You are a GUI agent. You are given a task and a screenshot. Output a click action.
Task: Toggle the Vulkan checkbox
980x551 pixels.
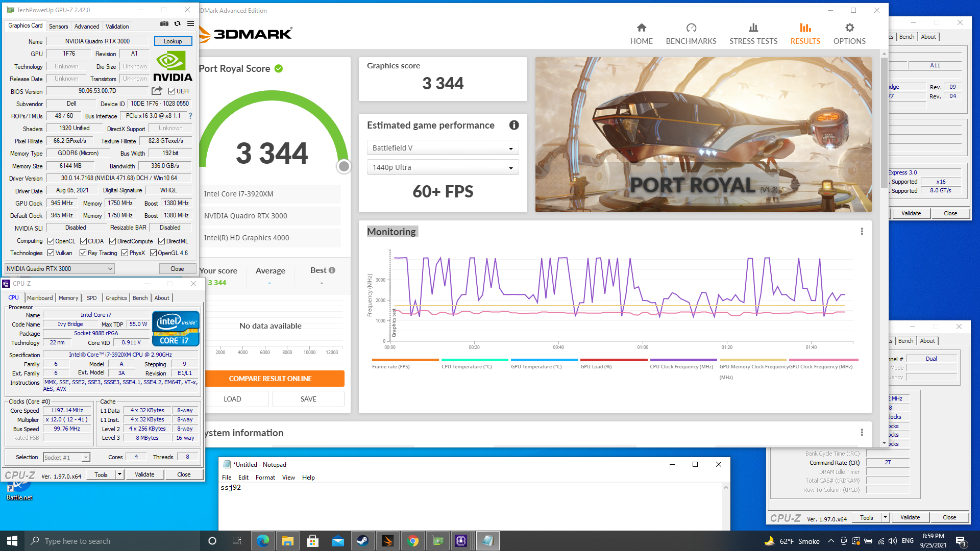[x=51, y=253]
